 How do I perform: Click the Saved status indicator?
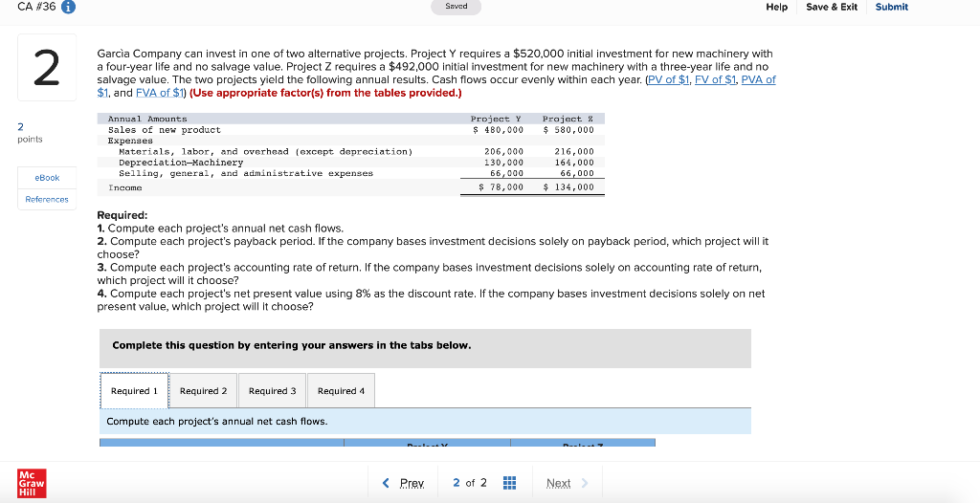coord(457,7)
